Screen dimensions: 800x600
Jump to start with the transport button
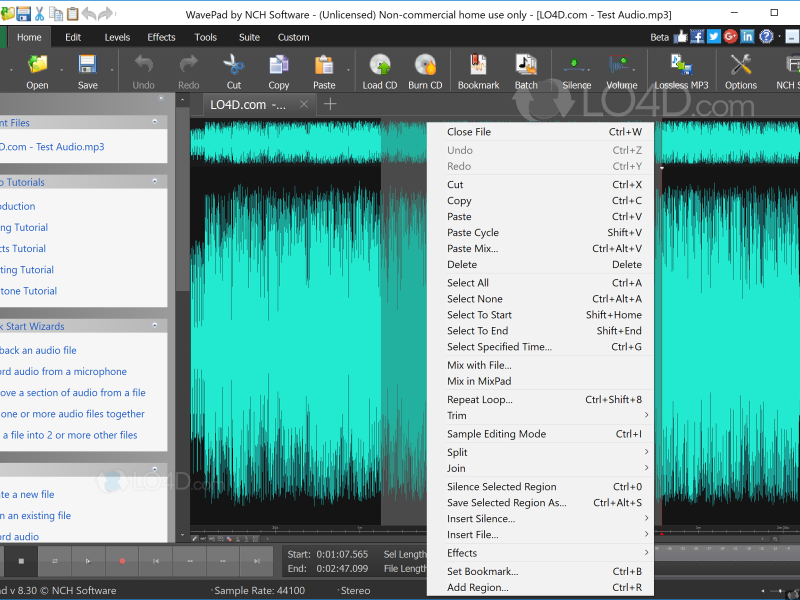coord(156,561)
